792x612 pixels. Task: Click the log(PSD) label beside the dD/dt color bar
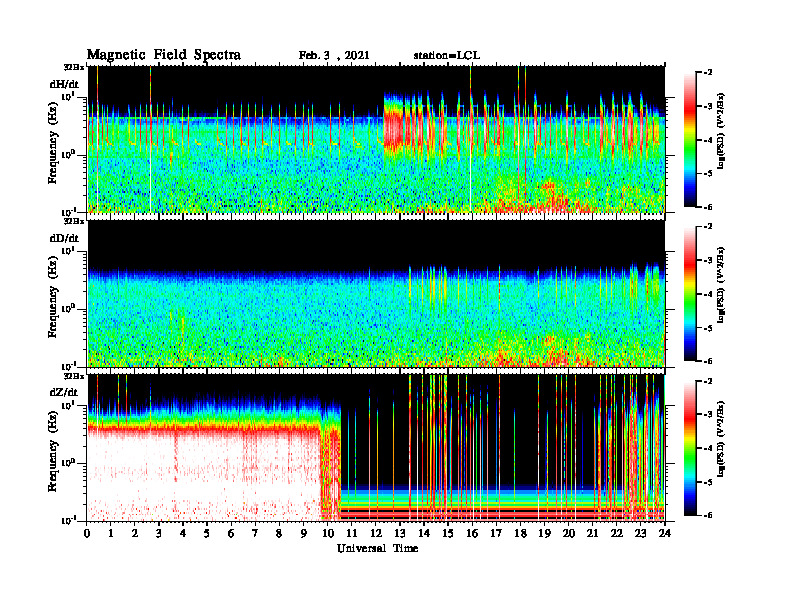coord(721,285)
